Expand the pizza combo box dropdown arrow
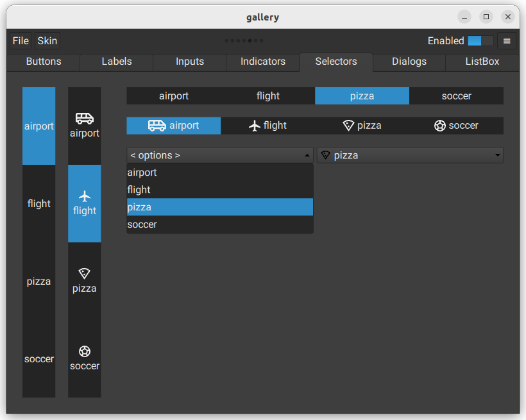The width and height of the screenshot is (526, 420). pos(498,155)
